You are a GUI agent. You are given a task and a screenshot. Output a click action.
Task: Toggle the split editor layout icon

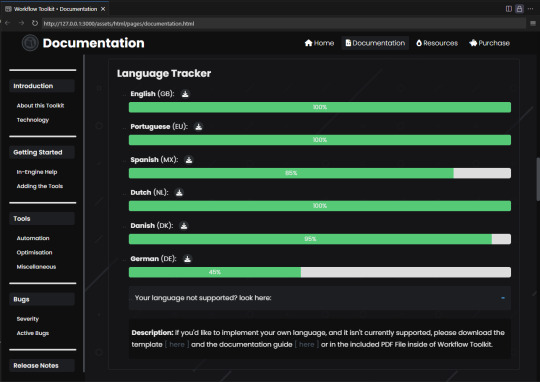pos(509,9)
